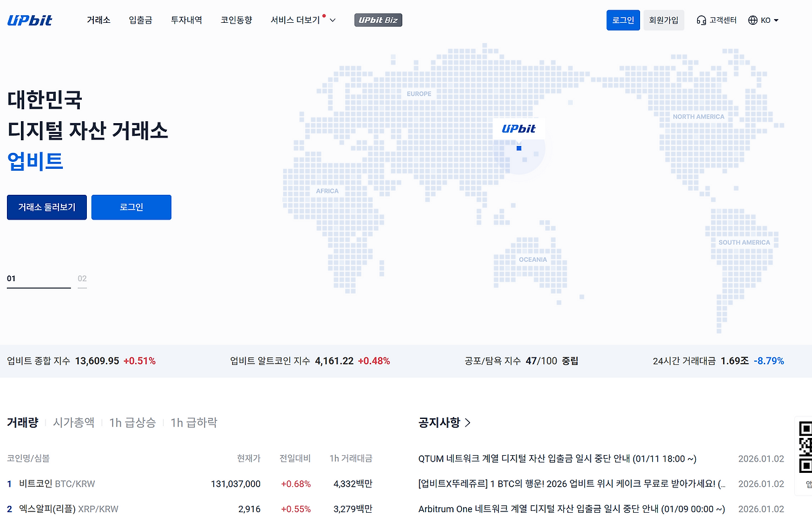This screenshot has width=812, height=516.
Task: Open the 거래소 menu
Action: pos(98,20)
